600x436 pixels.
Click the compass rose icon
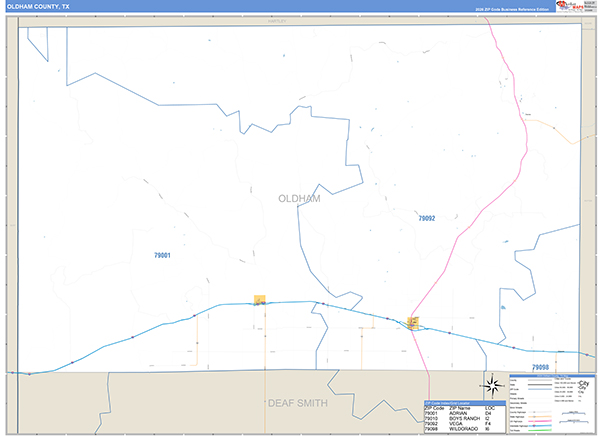click(x=492, y=385)
